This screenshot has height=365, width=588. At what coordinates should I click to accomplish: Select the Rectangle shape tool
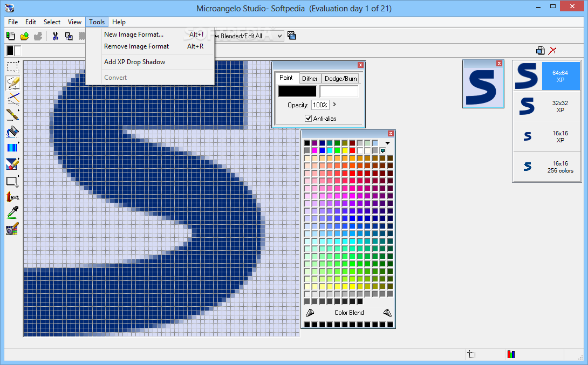(13, 181)
